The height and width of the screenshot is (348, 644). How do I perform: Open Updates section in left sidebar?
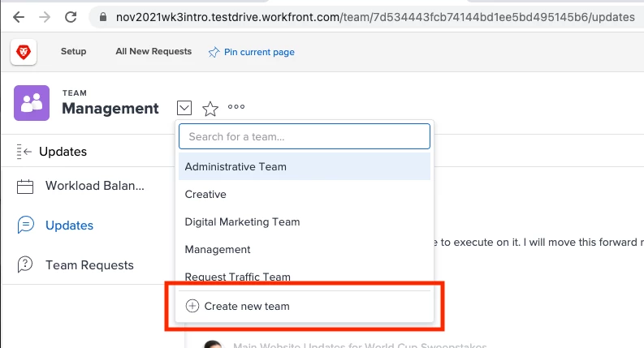point(69,226)
